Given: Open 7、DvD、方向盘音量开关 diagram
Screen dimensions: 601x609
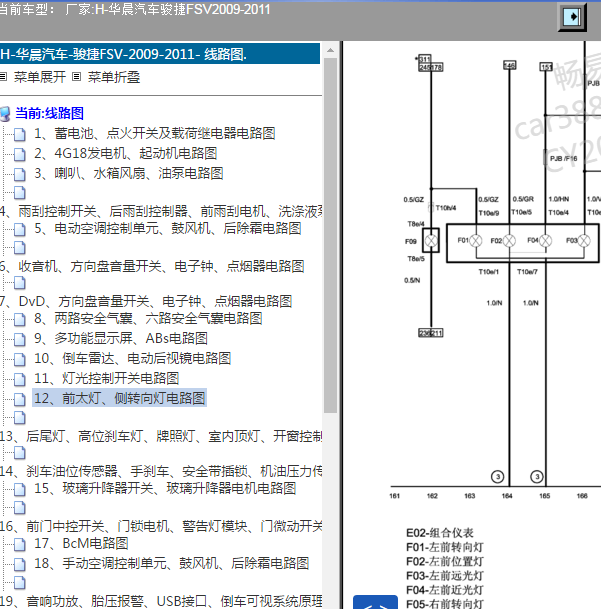Looking at the screenshot, I should pos(146,301).
